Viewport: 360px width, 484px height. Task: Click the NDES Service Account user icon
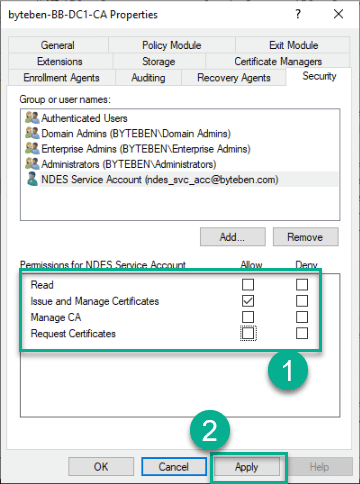(32, 179)
